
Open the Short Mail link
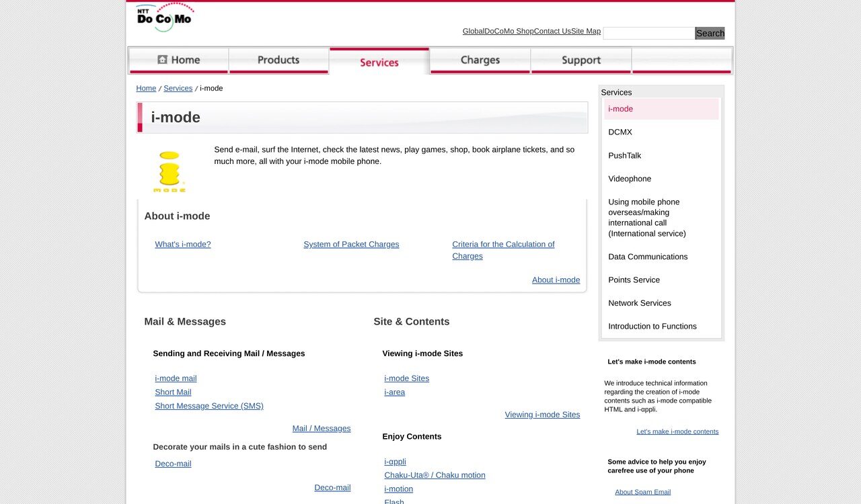coord(173,392)
